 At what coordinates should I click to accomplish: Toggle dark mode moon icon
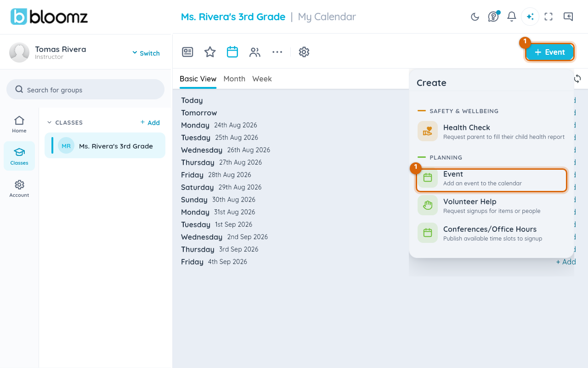click(x=475, y=17)
